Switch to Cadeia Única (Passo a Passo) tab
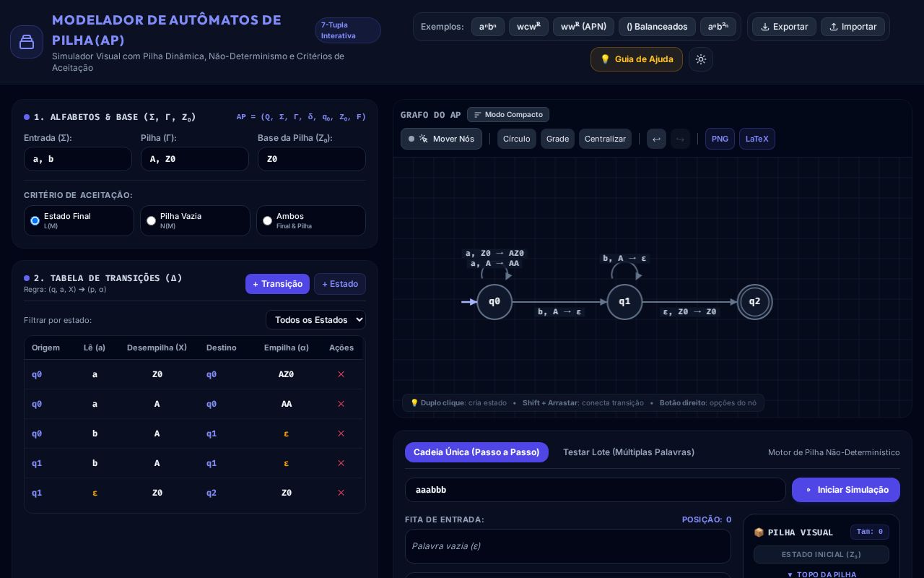This screenshot has width=924, height=578. pos(476,452)
